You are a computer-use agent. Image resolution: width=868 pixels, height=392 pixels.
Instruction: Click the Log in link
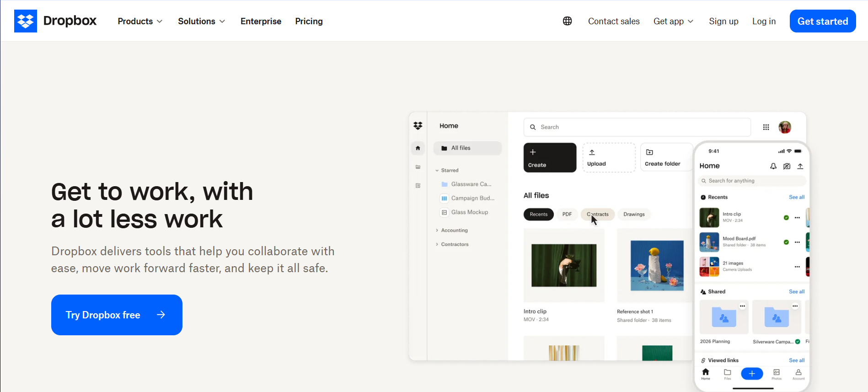764,21
